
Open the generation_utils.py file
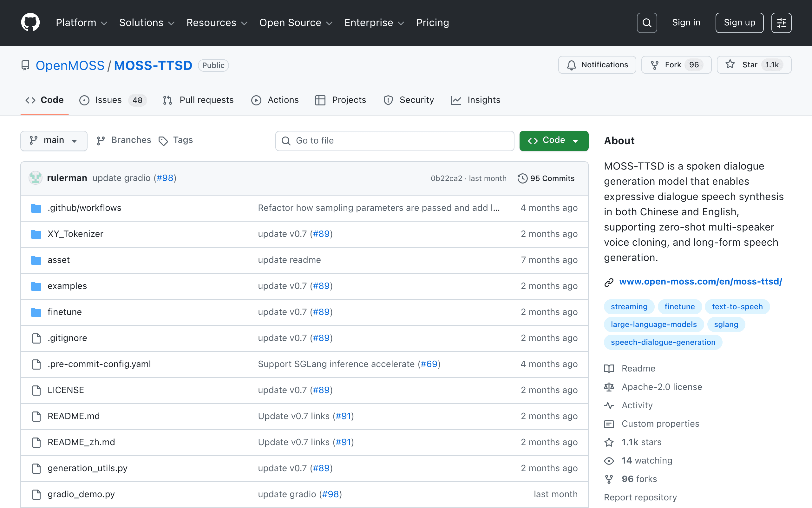point(87,468)
